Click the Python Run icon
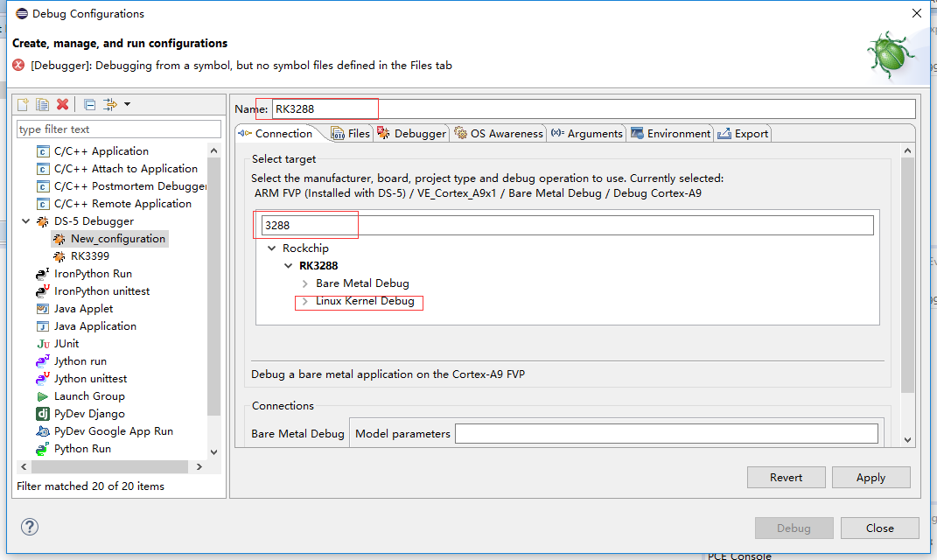 point(42,449)
